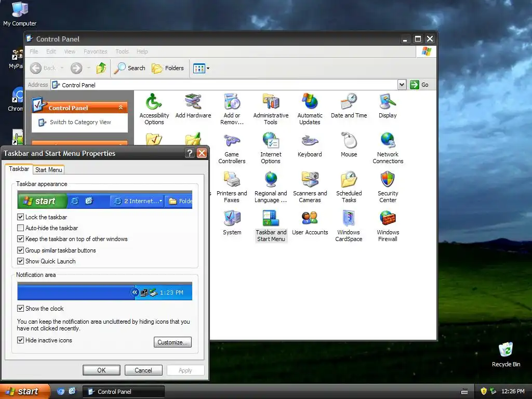Open Accessibility Options applet
Image resolution: width=532 pixels, height=399 pixels.
click(154, 109)
